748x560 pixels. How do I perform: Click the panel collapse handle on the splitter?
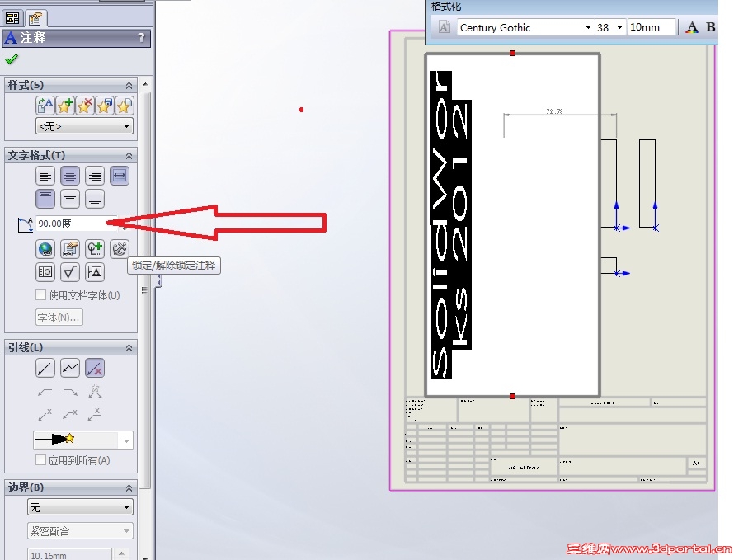(158, 282)
